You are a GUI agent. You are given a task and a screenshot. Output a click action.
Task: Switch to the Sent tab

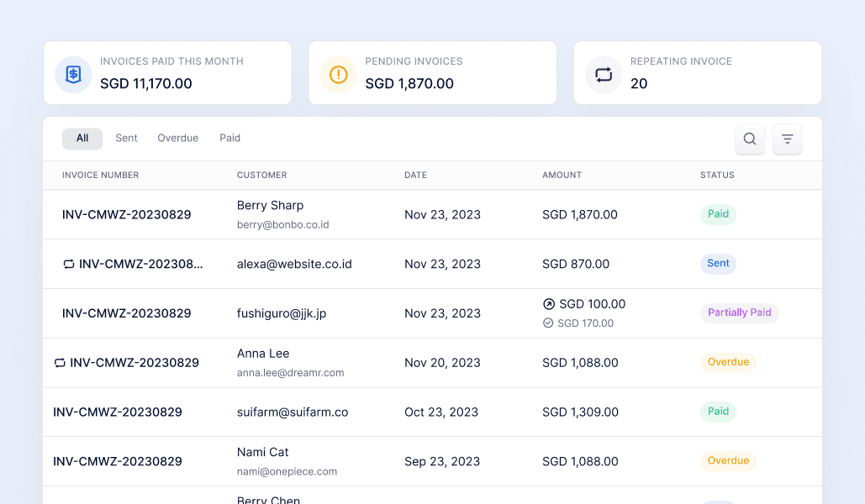click(x=126, y=138)
